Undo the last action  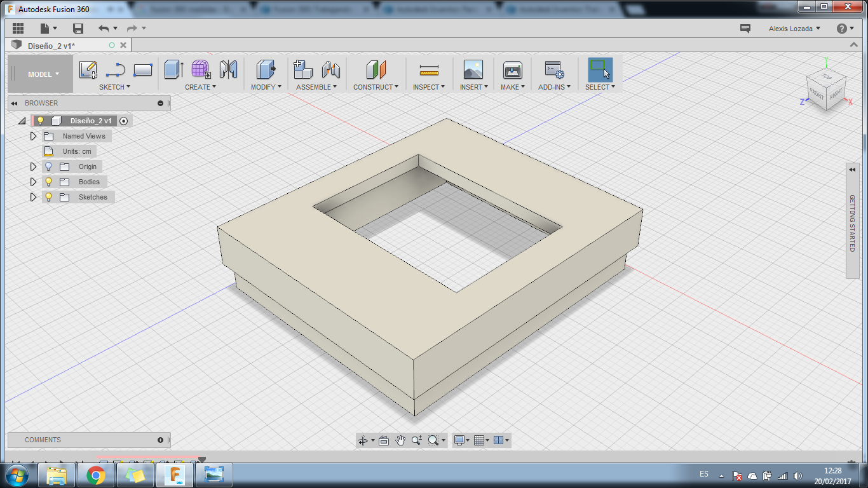pyautogui.click(x=104, y=28)
